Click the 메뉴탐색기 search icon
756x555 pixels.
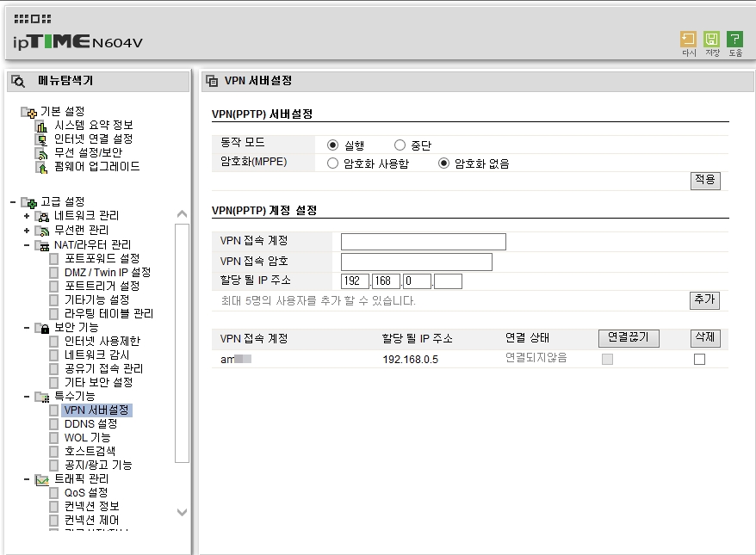pos(18,82)
